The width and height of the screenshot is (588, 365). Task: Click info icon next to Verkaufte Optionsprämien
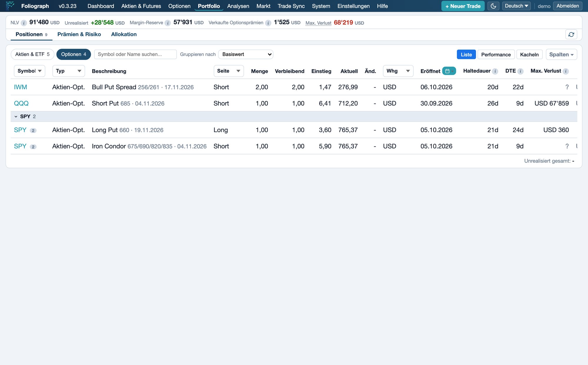(268, 23)
